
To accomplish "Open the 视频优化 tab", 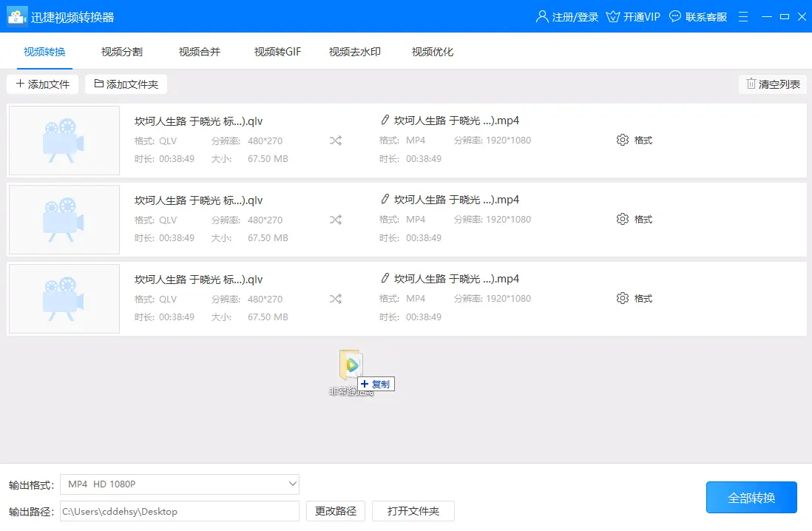I will coord(433,52).
